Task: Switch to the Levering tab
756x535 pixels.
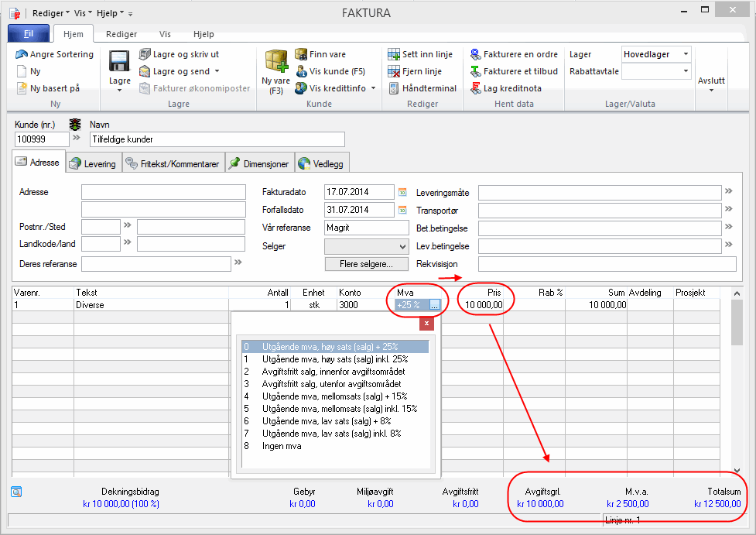Action: pos(92,163)
